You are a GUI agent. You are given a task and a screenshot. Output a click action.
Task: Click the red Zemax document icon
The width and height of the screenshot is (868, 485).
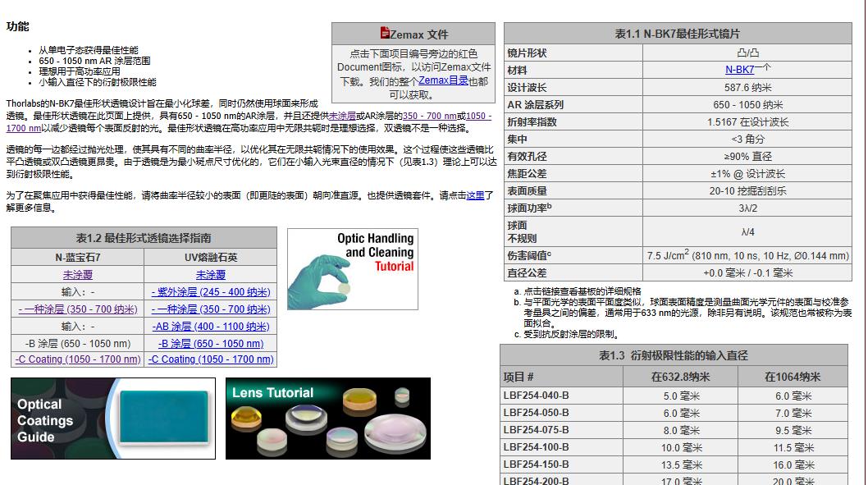click(x=385, y=33)
